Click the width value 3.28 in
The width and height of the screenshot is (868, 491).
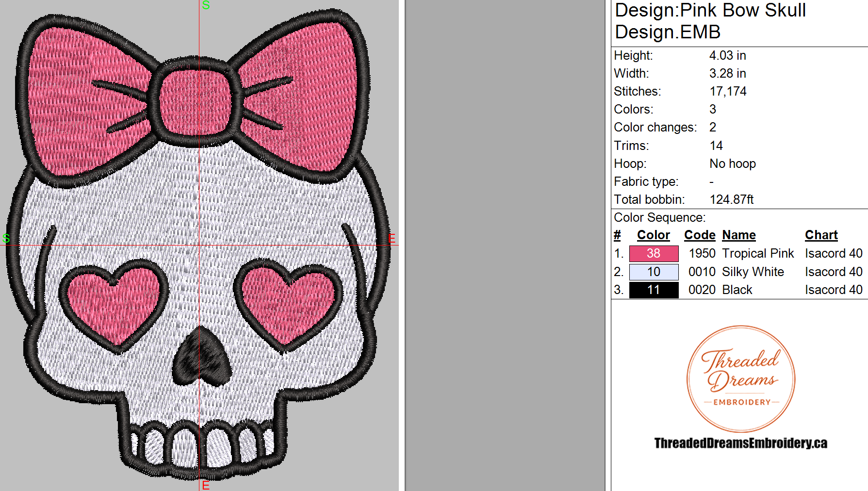click(x=728, y=73)
